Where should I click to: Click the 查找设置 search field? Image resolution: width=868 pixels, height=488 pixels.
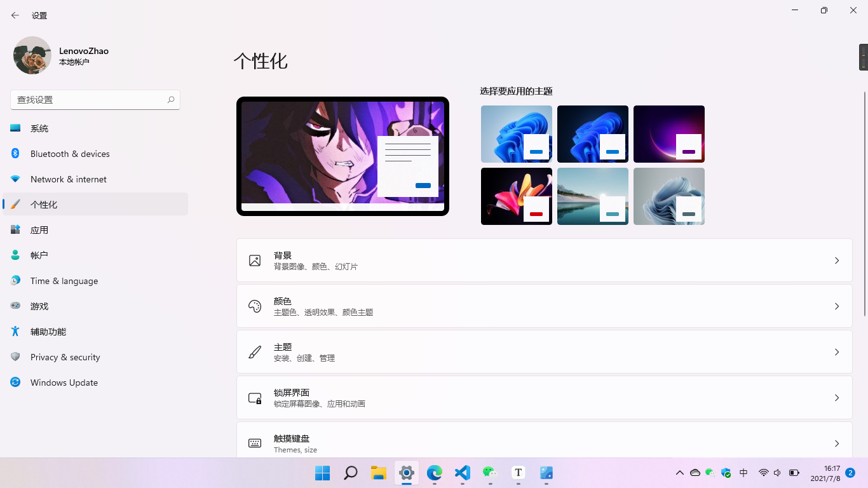click(95, 100)
